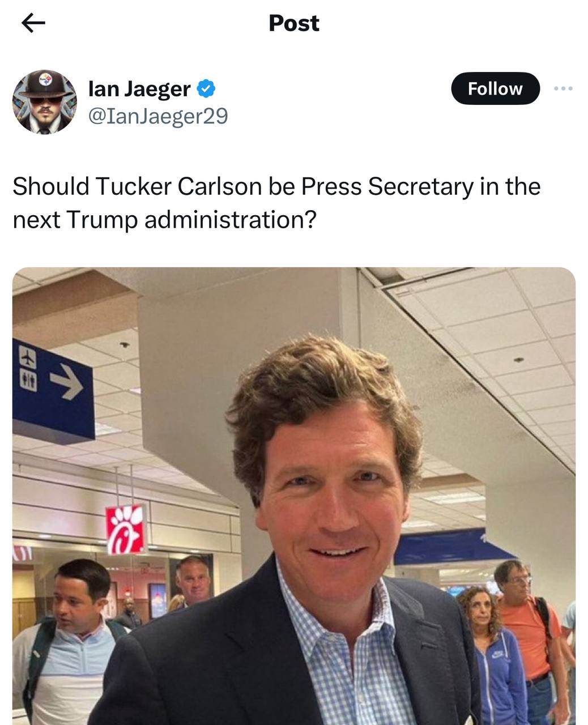Open the attached airport photo

coord(294,496)
